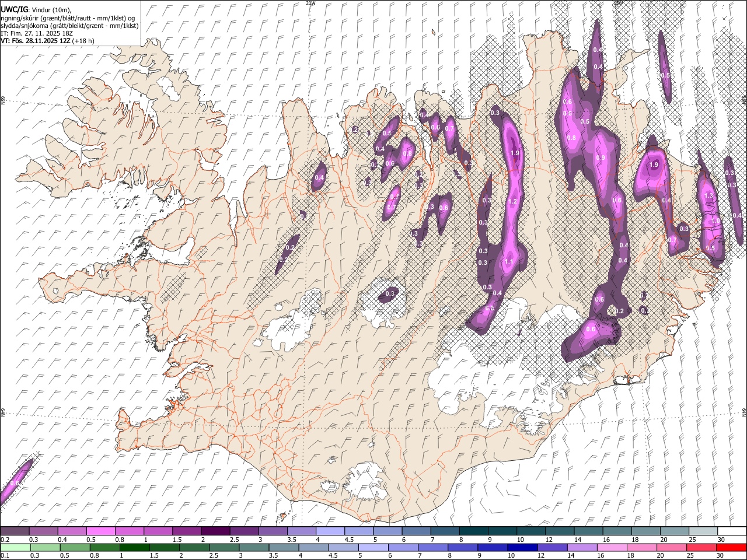
Task: Click the 'slydda/snjókoma (grátt/bleikt/grænt - mm/1klst)' line
Action: 69,26
